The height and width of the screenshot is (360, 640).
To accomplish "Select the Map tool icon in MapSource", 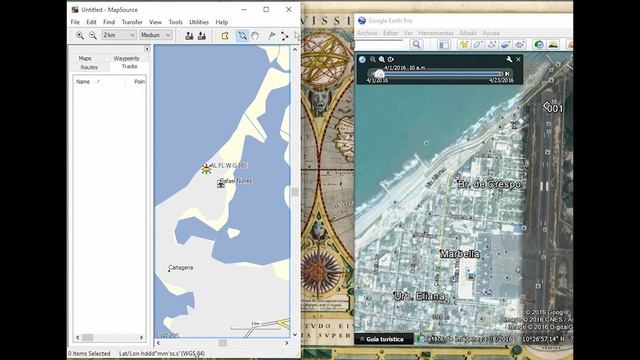I will pyautogui.click(x=225, y=36).
